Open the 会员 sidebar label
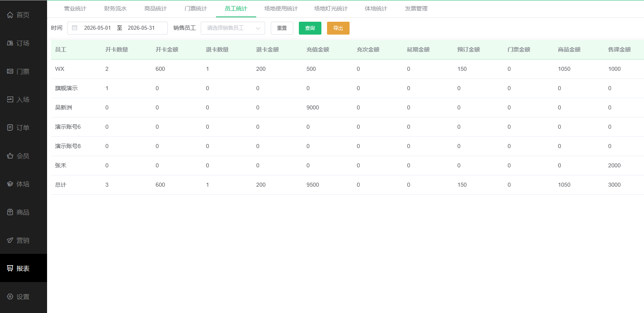 click(x=23, y=156)
